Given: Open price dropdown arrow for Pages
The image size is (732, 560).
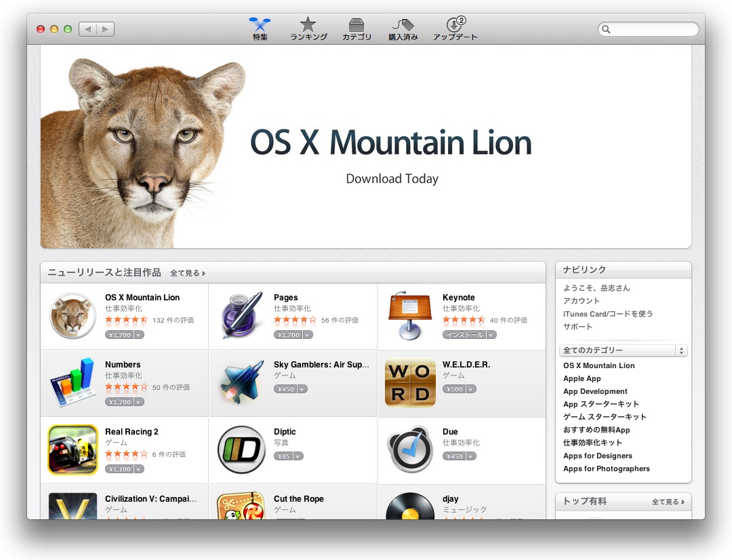Looking at the screenshot, I should pos(308,335).
